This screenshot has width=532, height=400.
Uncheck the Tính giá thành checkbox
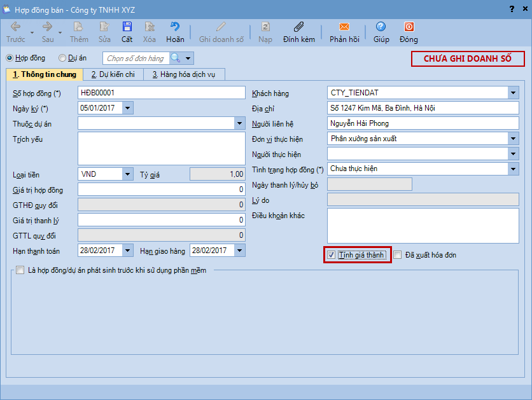[331, 255]
